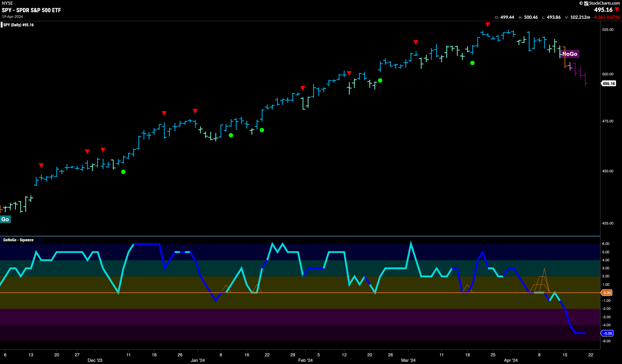Click the Jan '24 date axis label
Screen dimensions: 622x364
198,360
